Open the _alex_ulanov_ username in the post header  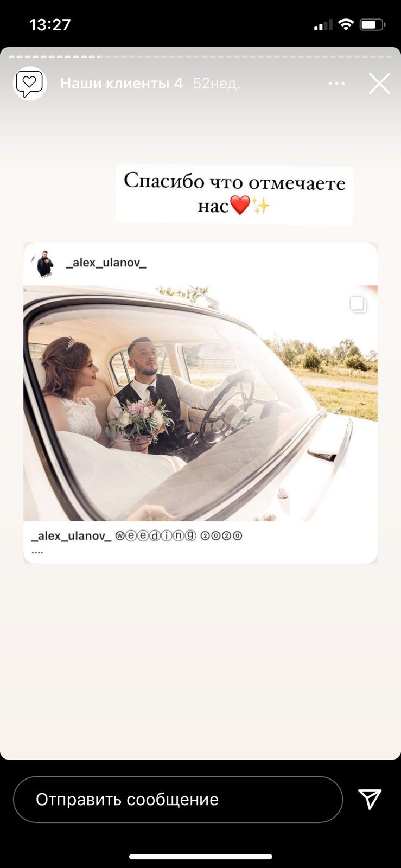106,263
